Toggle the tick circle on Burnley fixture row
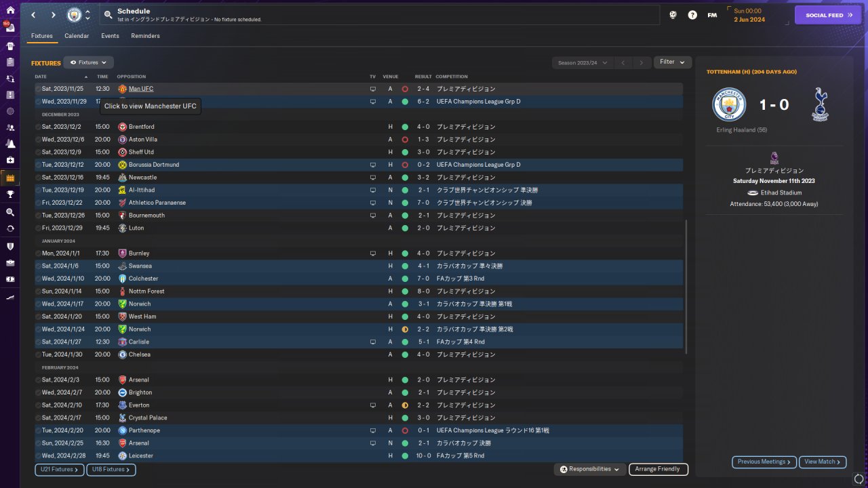This screenshot has width=868, height=488. pos(39,253)
